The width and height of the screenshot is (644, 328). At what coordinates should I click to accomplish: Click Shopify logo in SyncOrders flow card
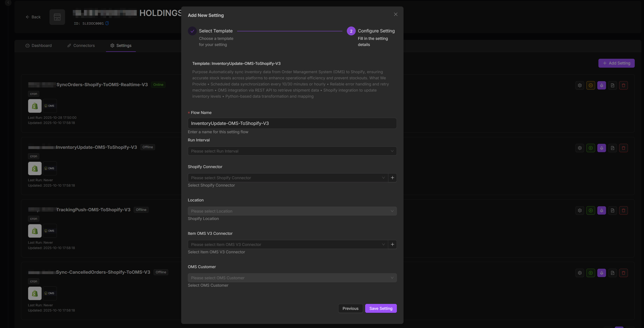[x=35, y=106]
